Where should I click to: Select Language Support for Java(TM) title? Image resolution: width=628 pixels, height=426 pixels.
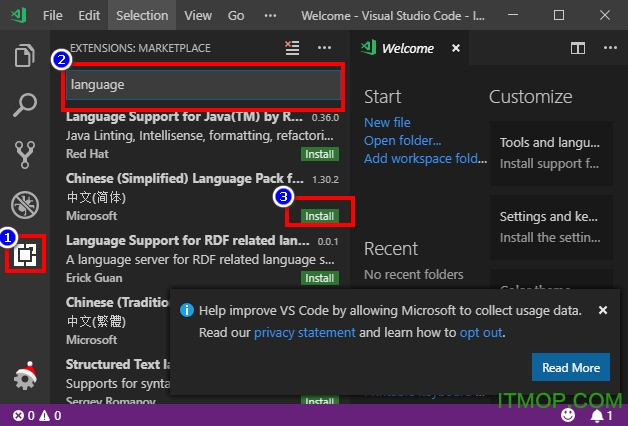click(184, 117)
